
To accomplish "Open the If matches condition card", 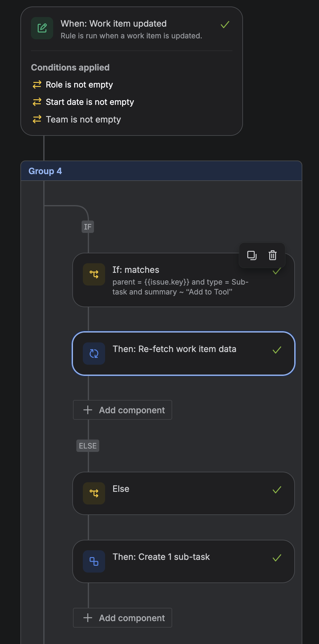I will click(x=184, y=280).
